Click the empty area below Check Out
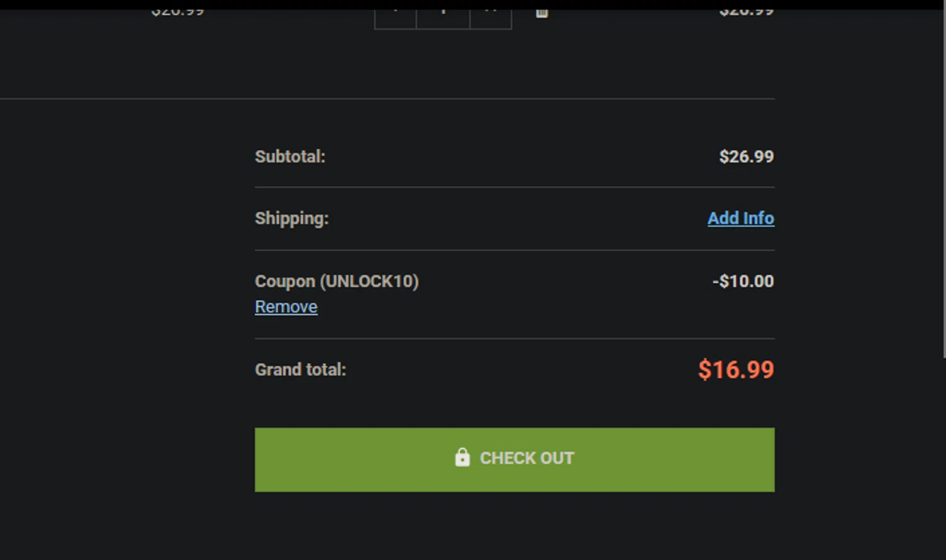The height and width of the screenshot is (560, 946). click(x=515, y=527)
